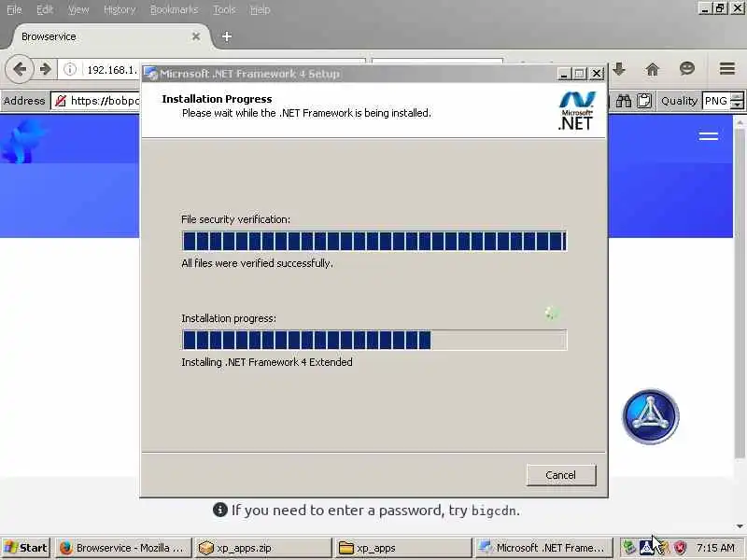Click the insecure lock icon beside https URL
Viewport: 747px width, 560px height.
coord(61,101)
